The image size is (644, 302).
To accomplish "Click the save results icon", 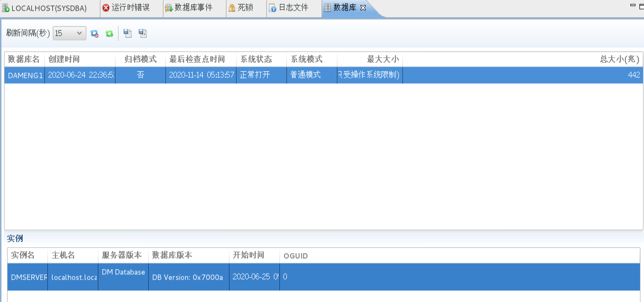I will [127, 32].
